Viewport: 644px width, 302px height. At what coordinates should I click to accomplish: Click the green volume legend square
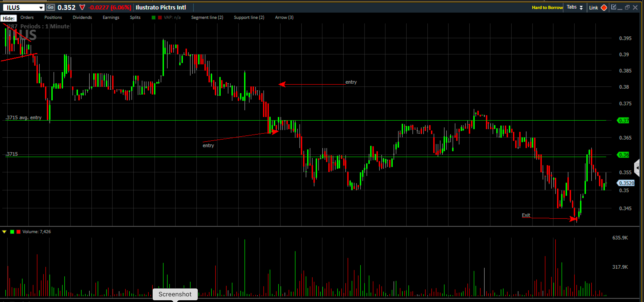(x=12, y=232)
